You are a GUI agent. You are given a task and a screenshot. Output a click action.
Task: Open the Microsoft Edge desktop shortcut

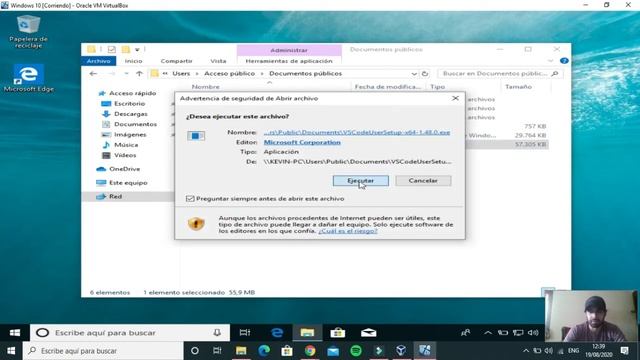click(28, 78)
